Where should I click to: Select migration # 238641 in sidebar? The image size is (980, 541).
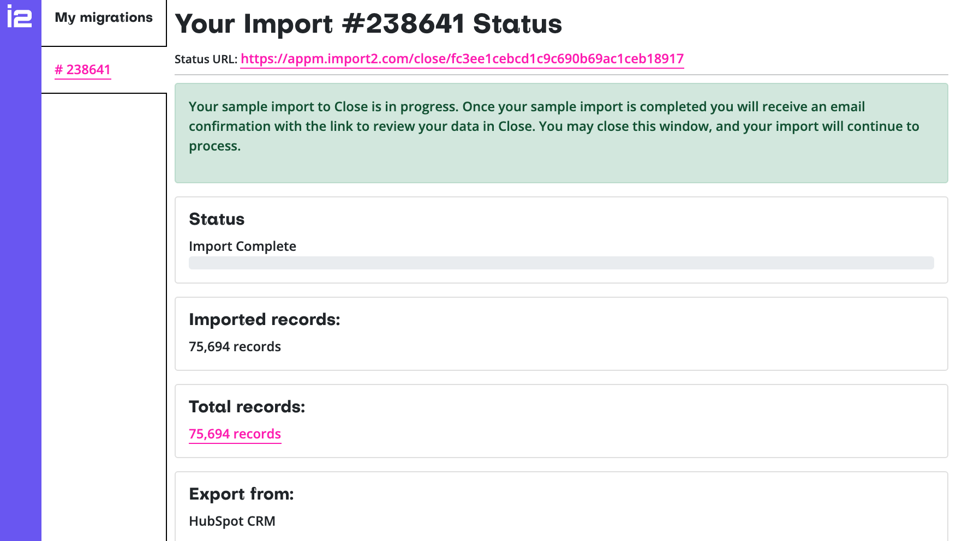pyautogui.click(x=83, y=70)
